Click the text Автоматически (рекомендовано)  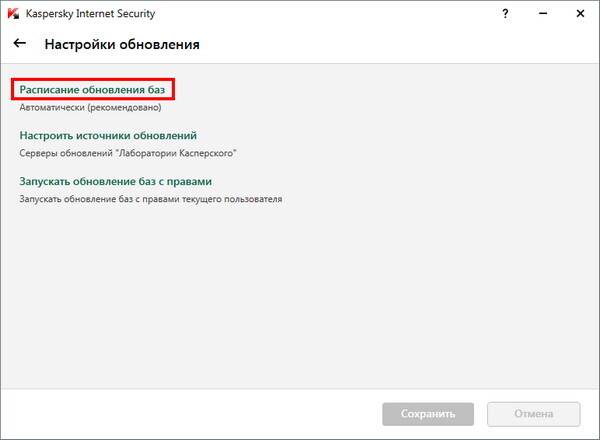90,108
